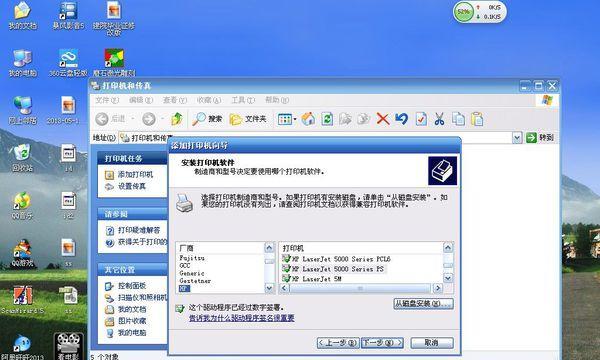Expand the address bar dropdown

pos(517,138)
